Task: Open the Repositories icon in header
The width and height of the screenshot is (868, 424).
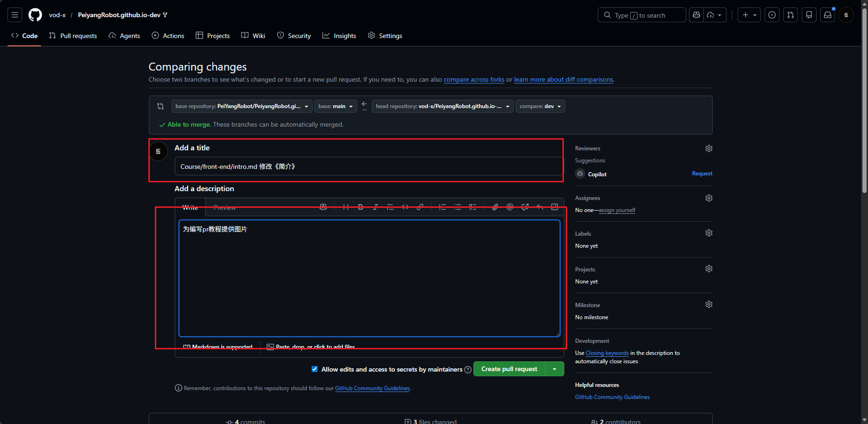Action: coord(809,15)
